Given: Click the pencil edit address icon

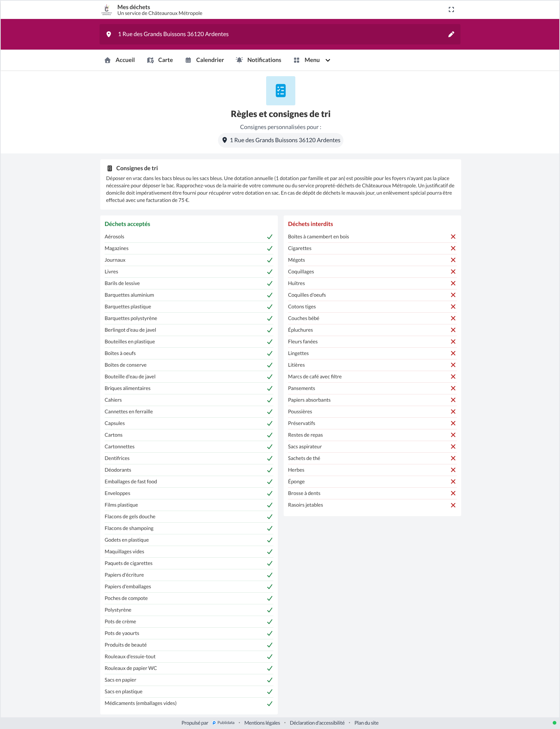Looking at the screenshot, I should tap(451, 34).
